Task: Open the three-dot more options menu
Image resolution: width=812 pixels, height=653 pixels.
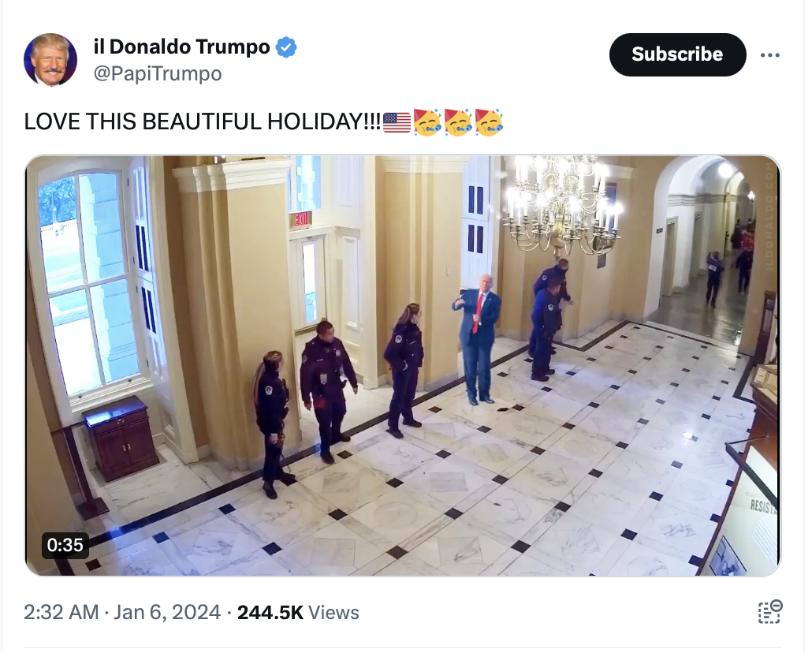Action: pyautogui.click(x=770, y=55)
